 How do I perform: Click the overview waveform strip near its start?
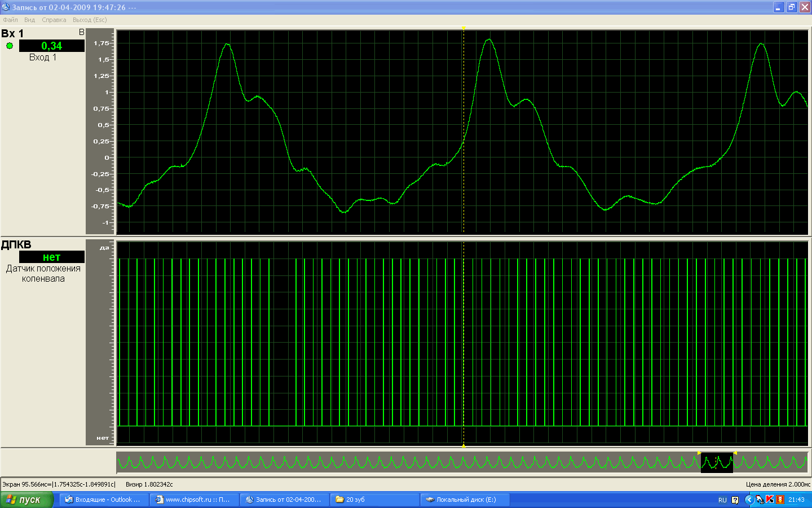click(x=130, y=463)
